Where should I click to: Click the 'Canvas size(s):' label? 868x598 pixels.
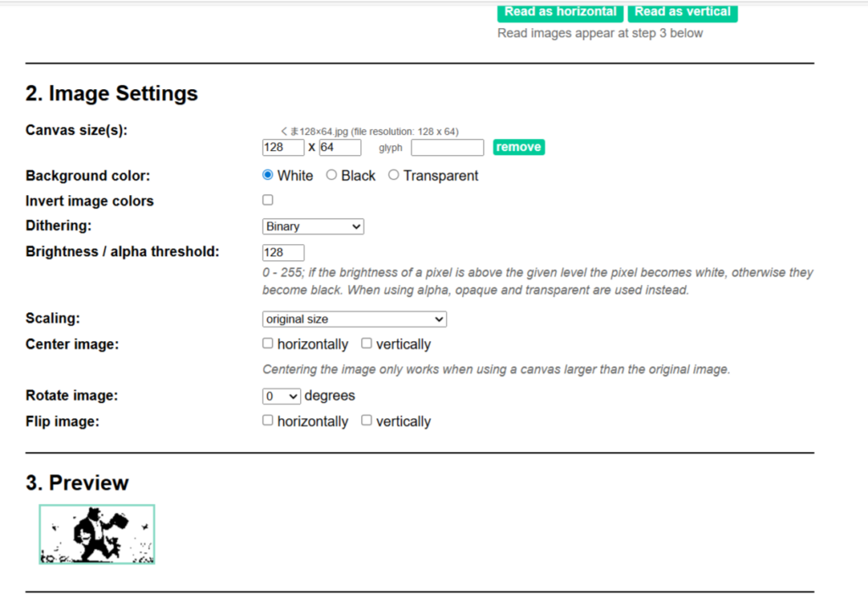click(x=76, y=130)
